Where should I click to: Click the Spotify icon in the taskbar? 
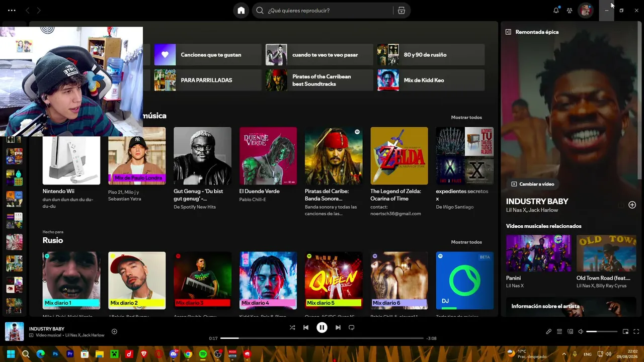203,354
